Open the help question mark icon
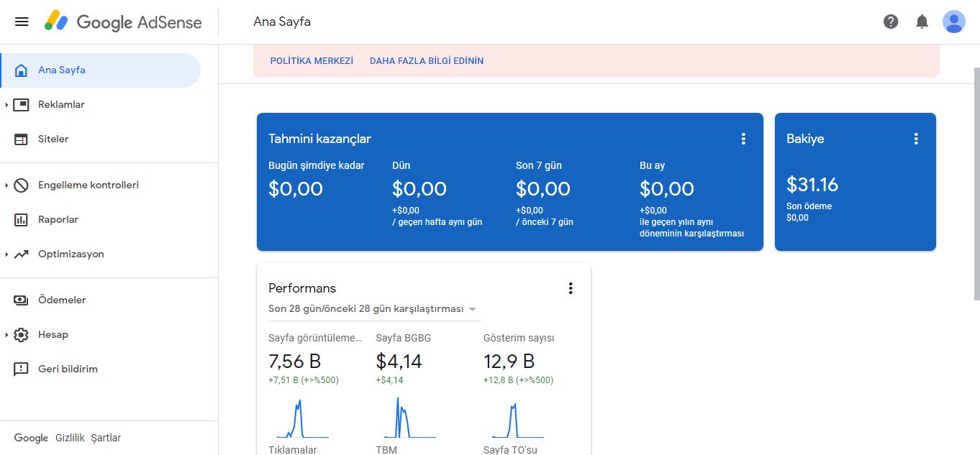Viewport: 980px width, 455px height. (x=891, y=22)
